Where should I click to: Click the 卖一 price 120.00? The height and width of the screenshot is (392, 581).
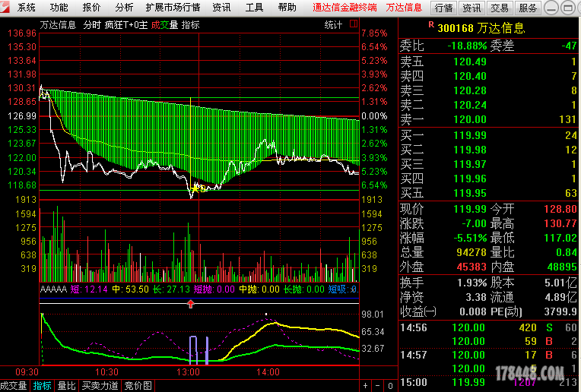tap(470, 119)
